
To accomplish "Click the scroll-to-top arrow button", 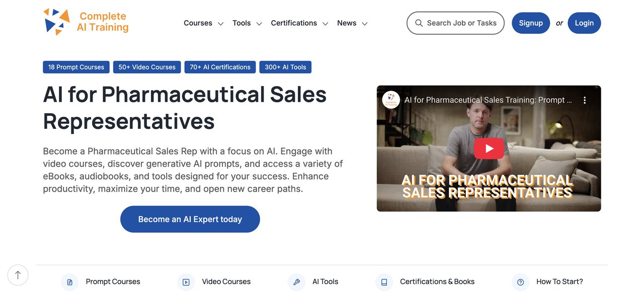I will (18, 275).
